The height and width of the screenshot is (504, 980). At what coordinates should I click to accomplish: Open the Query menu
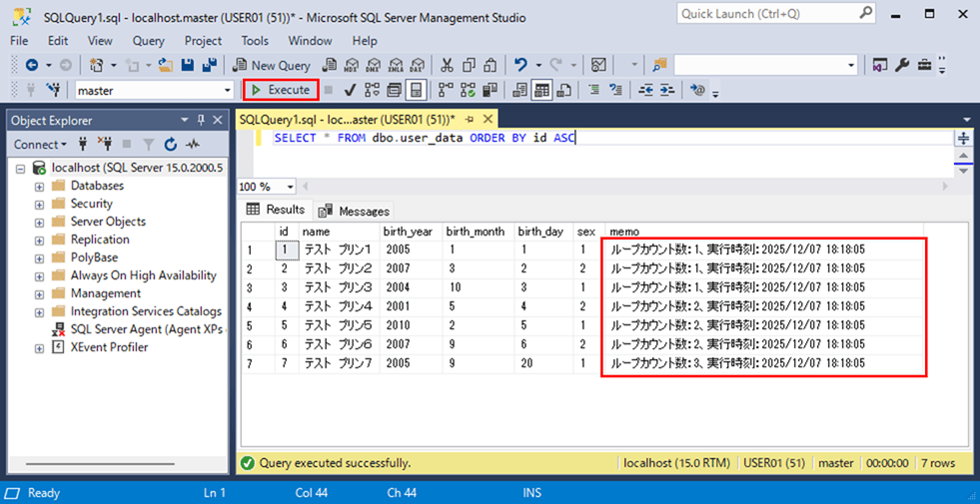point(148,41)
